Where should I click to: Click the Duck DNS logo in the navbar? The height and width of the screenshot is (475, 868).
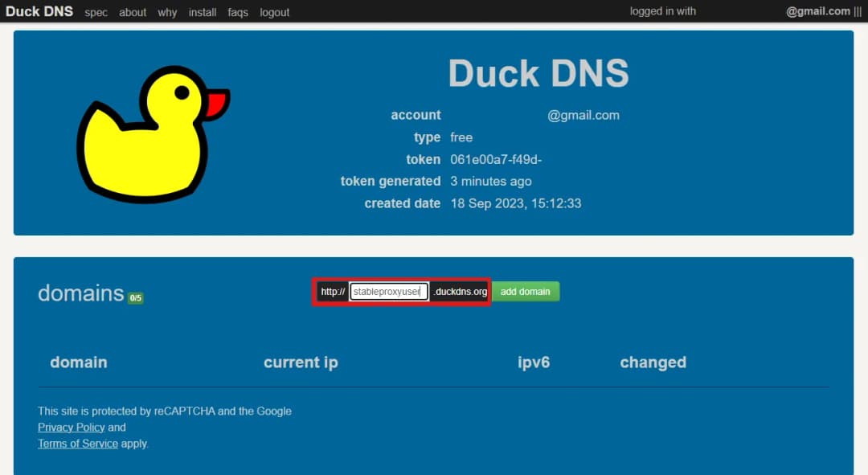(x=39, y=11)
